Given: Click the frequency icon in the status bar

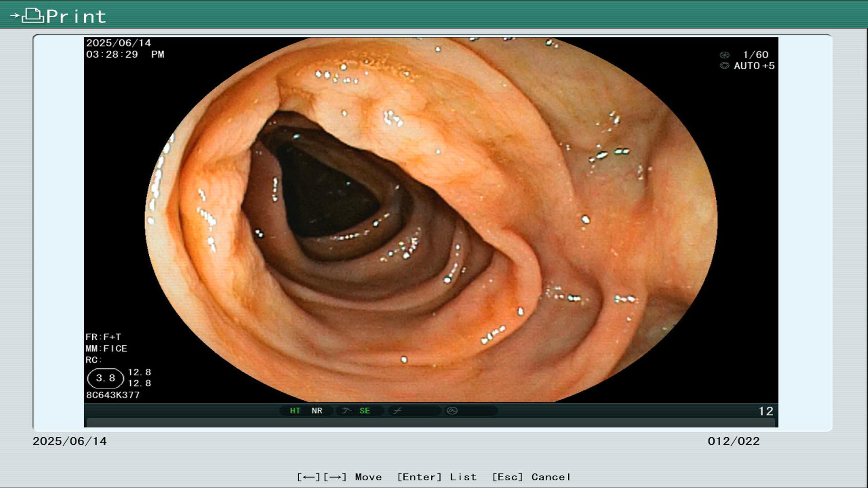Looking at the screenshot, I should 397,411.
